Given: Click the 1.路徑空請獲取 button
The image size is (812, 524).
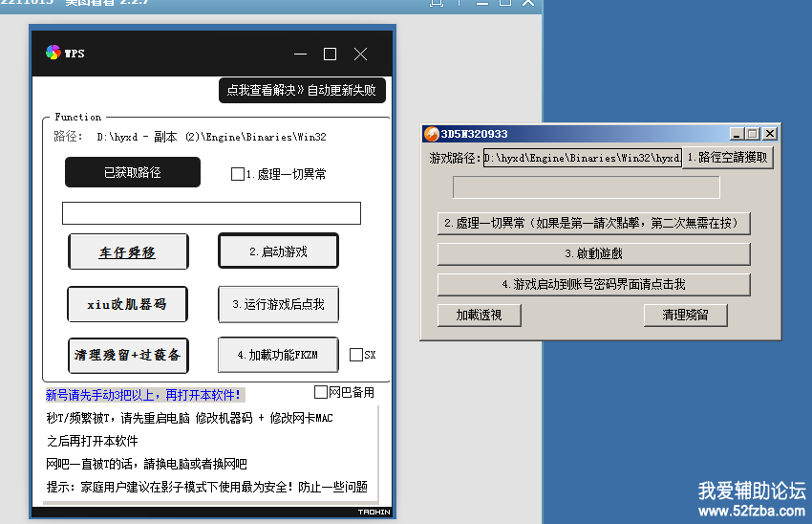Looking at the screenshot, I should 728,158.
